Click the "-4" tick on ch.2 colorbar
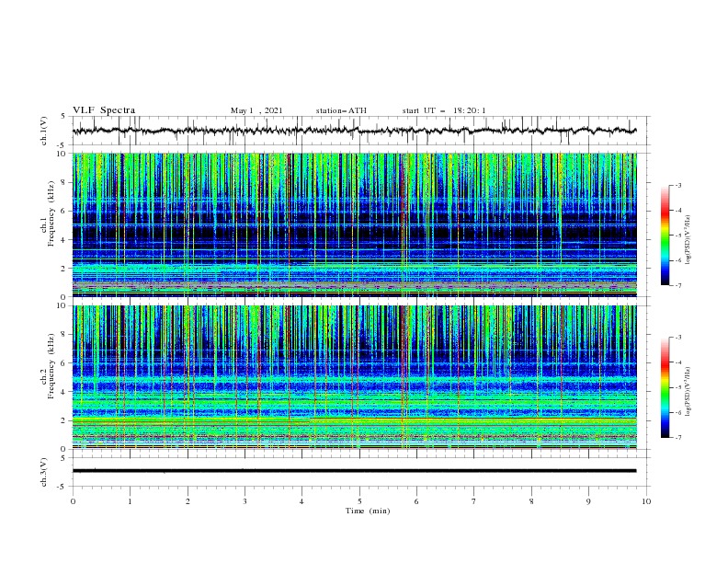The height and width of the screenshot is (563, 728). coord(677,362)
